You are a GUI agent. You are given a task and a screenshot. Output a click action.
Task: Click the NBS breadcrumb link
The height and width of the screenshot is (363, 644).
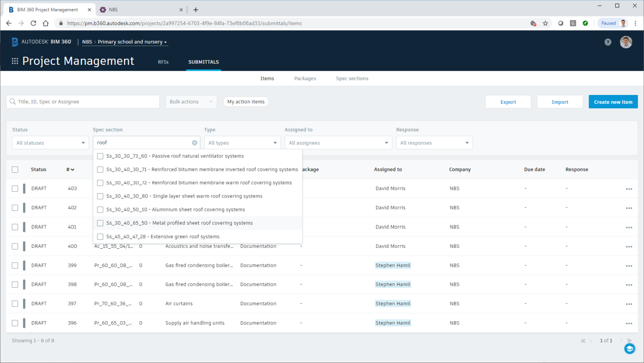pos(87,42)
